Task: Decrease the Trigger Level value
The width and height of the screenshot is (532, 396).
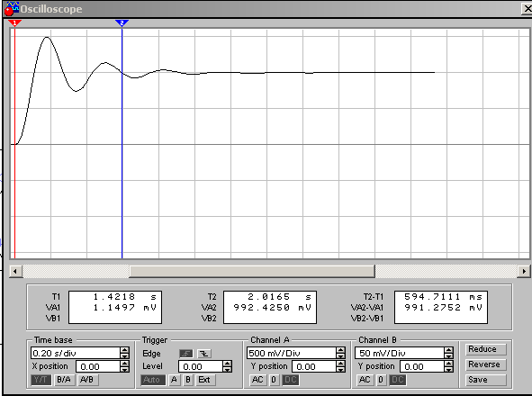Action: coord(228,369)
